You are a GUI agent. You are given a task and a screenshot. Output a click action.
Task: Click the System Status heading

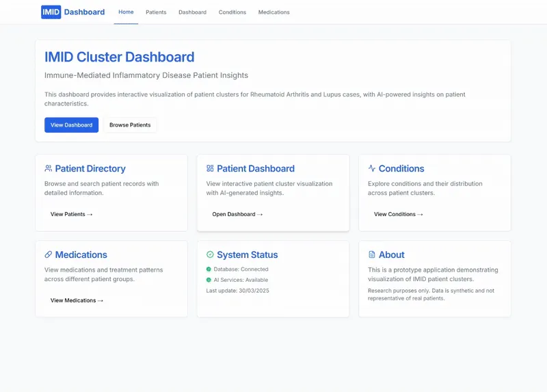tap(248, 254)
